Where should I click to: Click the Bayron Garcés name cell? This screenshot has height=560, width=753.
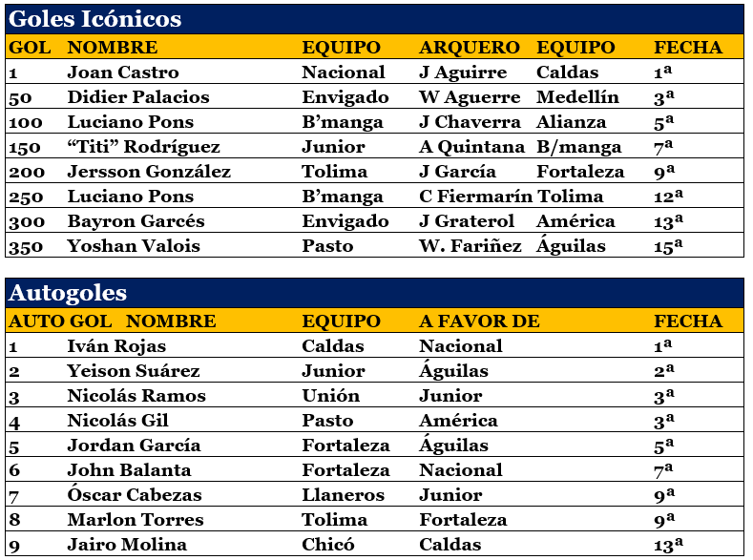136,221
